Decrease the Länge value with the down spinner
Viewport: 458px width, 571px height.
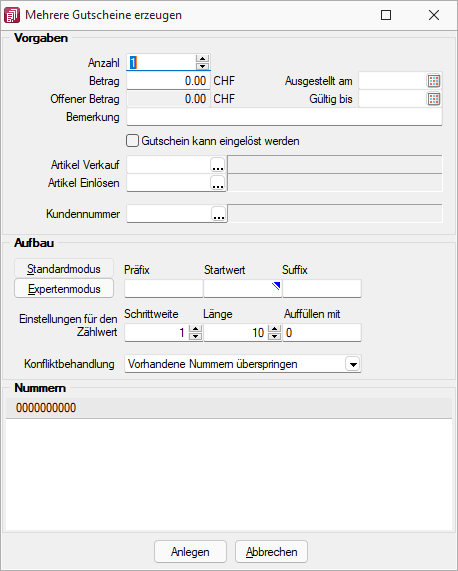[x=275, y=336]
